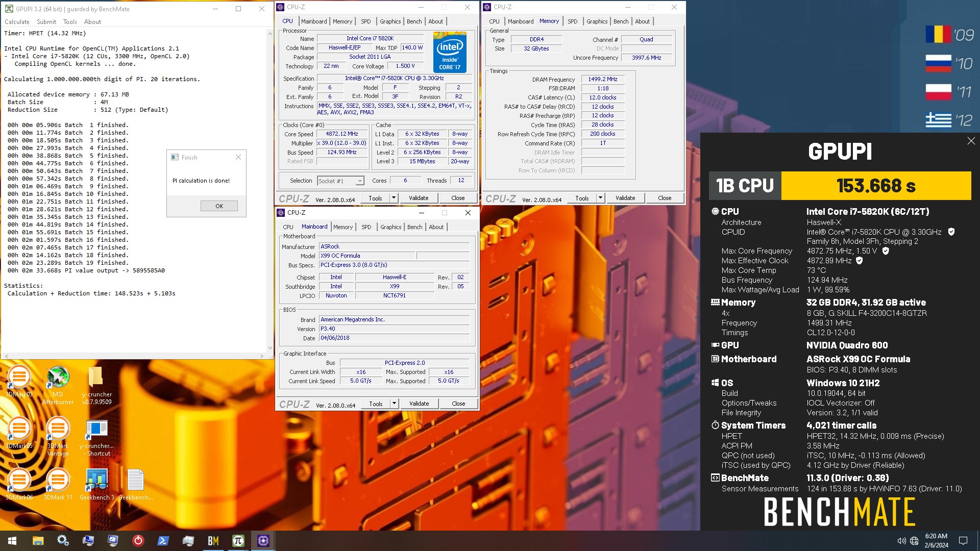Open the y-cruncher v0.7.9.9509 folder
980x551 pixels.
point(96,385)
